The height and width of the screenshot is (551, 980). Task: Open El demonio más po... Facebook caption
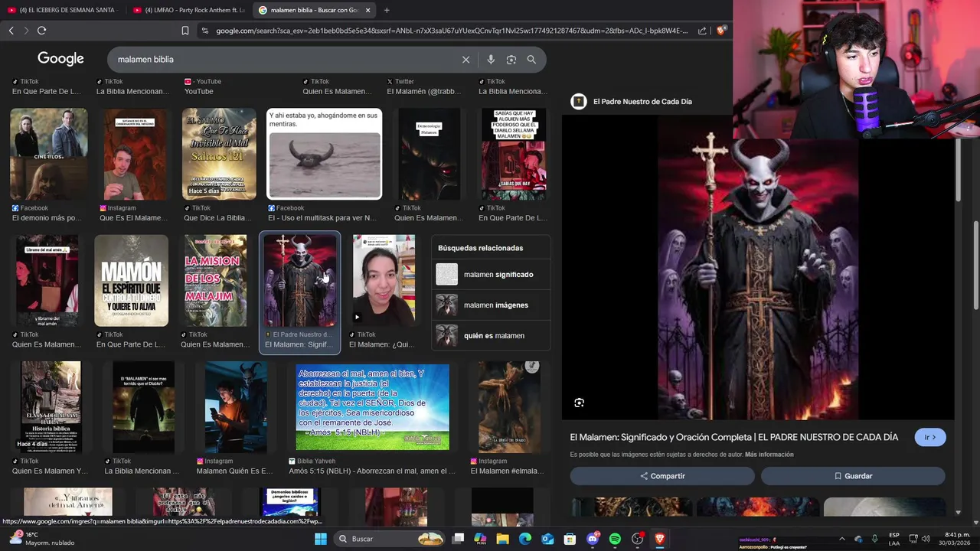47,218
